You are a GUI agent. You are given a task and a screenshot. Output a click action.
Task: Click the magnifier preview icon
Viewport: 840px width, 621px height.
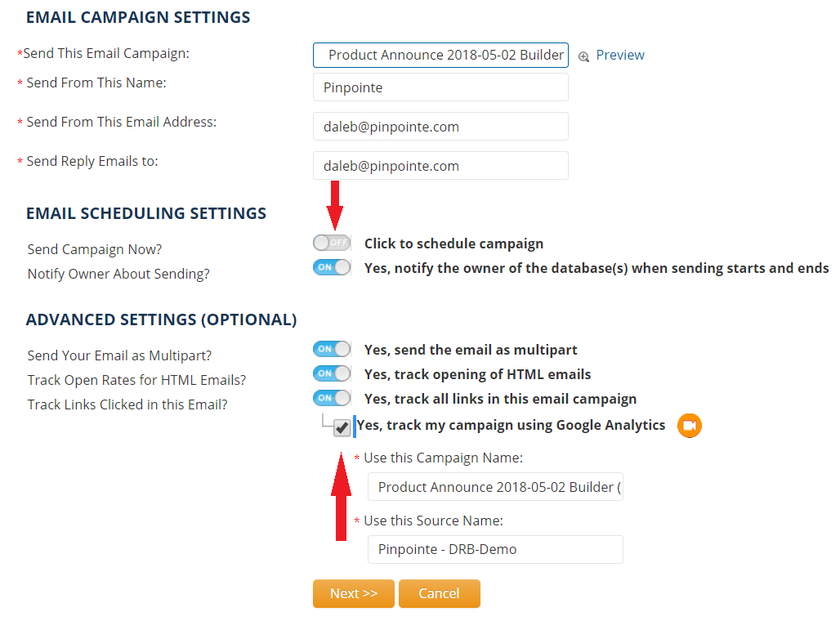(583, 56)
